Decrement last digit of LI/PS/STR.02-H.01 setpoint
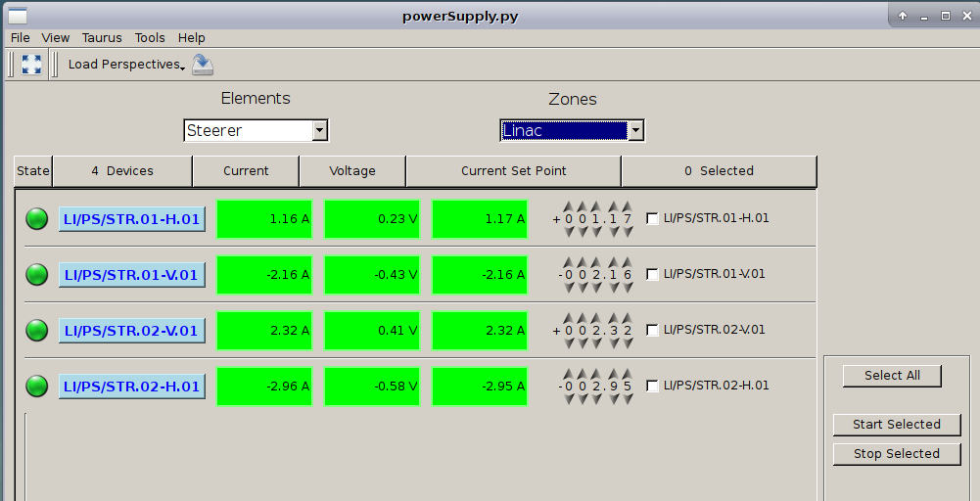This screenshot has width=980, height=501. 627,398
